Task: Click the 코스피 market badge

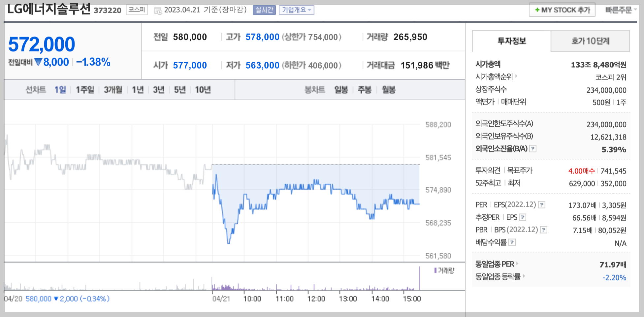Action: pos(137,10)
